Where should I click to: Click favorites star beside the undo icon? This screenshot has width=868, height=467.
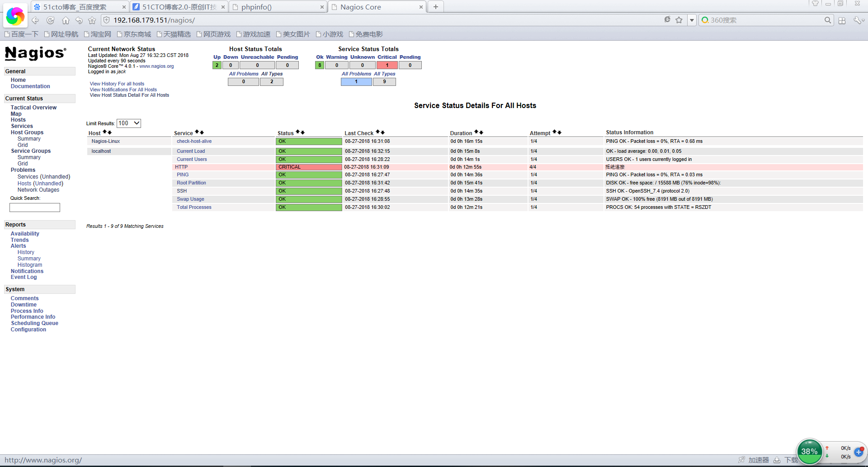tap(92, 20)
